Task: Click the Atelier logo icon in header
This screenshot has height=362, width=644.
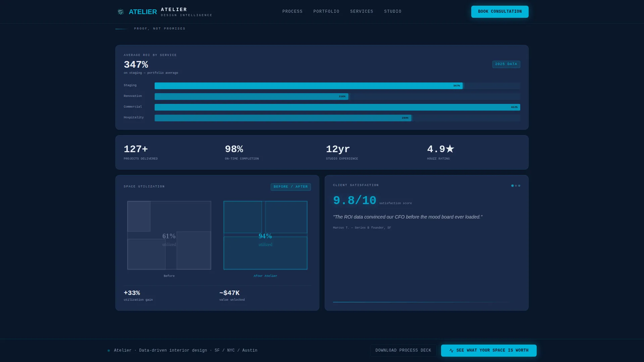Action: click(120, 12)
